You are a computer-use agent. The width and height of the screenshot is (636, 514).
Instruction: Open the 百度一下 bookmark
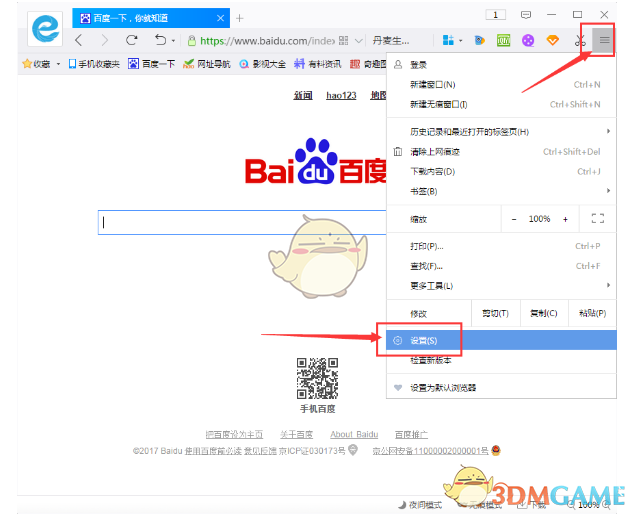click(151, 64)
